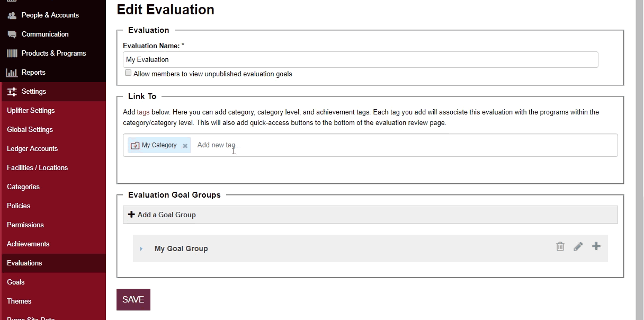Open Uplifter Settings in sidebar
644x320 pixels.
pyautogui.click(x=31, y=111)
